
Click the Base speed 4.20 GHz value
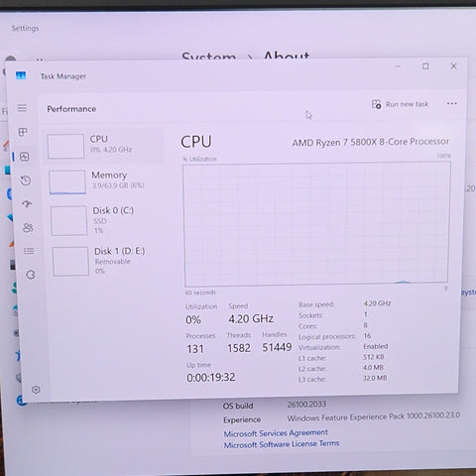pos(377,303)
